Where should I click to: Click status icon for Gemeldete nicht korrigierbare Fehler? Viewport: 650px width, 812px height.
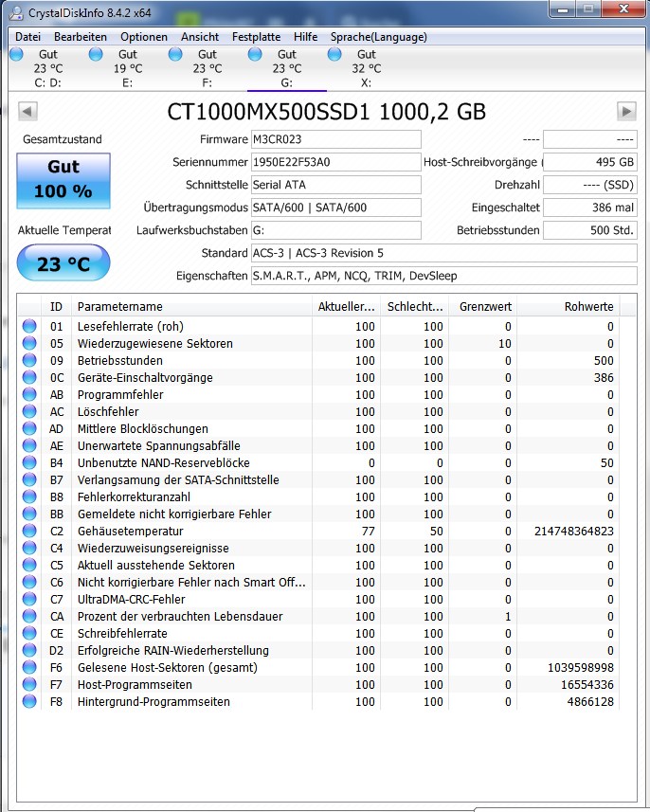(29, 514)
